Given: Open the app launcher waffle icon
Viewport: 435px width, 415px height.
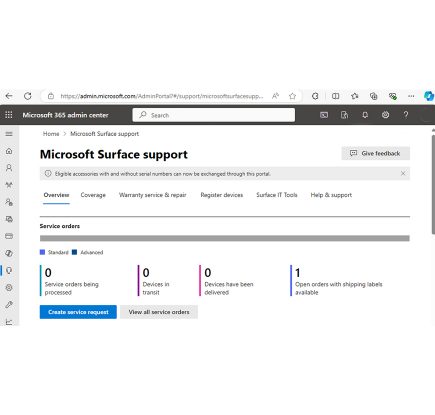Looking at the screenshot, I should pyautogui.click(x=9, y=115).
